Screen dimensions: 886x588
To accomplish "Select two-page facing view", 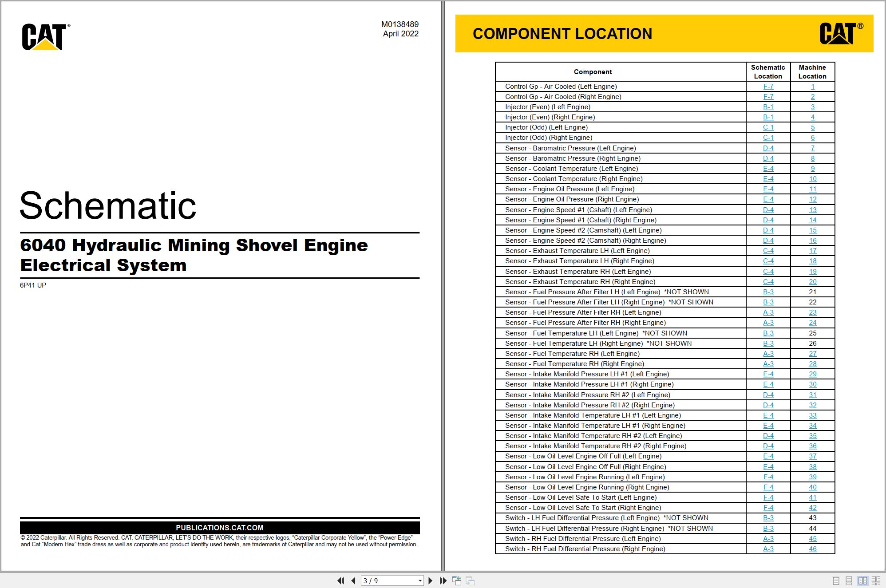I will (x=862, y=580).
